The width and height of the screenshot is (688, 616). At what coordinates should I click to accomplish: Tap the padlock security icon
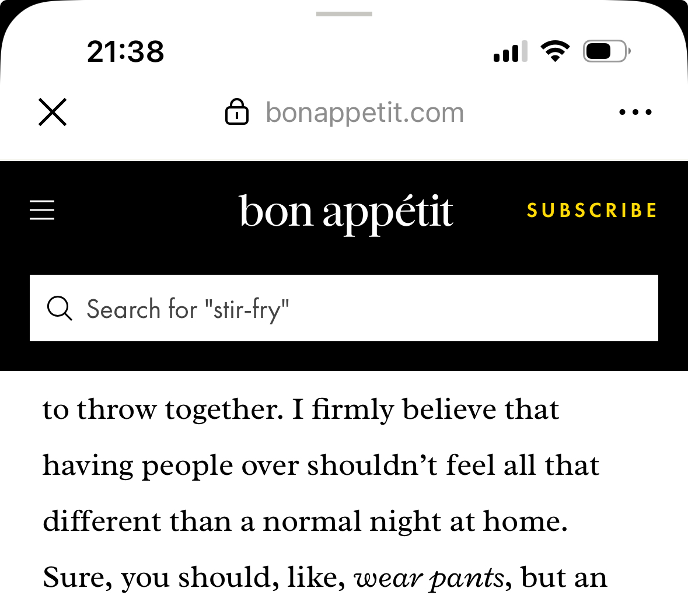tap(236, 112)
